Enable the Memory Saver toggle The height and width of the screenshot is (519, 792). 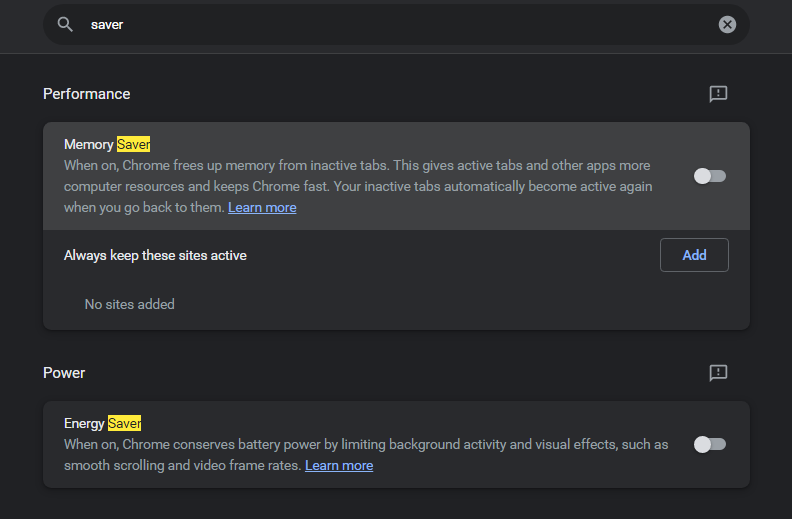coord(710,176)
